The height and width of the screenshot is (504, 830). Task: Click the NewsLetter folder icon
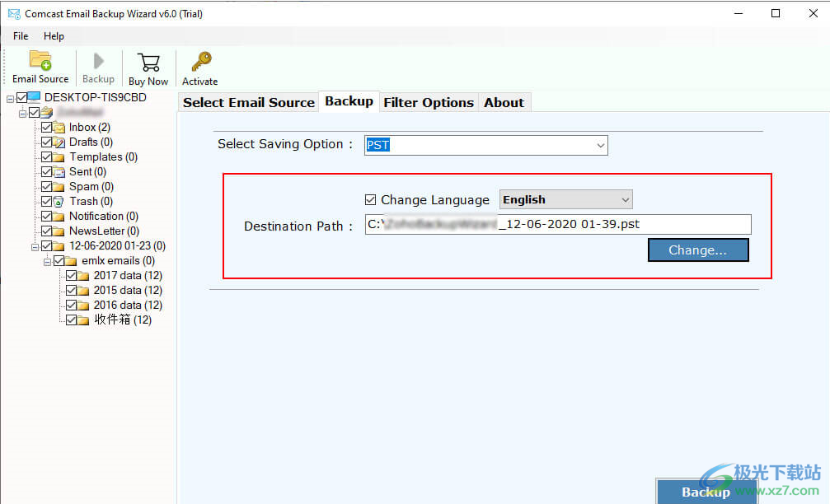tap(59, 231)
